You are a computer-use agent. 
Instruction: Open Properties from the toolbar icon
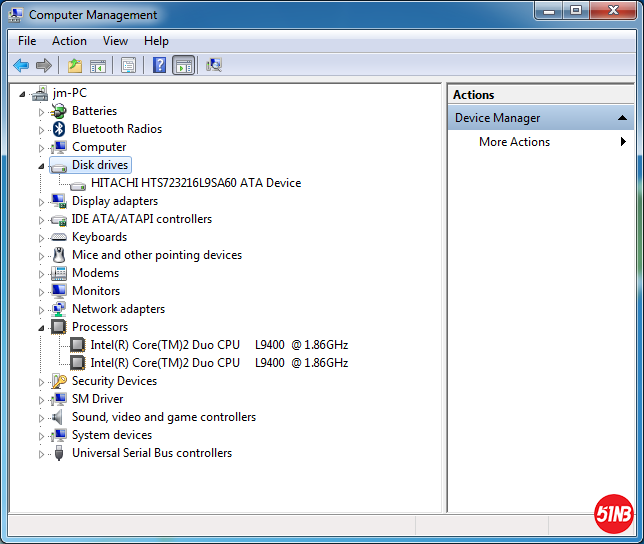point(128,66)
